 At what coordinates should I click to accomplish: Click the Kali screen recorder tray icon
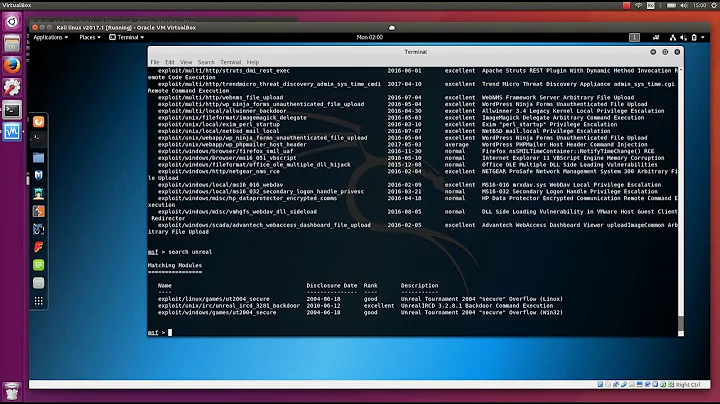click(x=656, y=38)
